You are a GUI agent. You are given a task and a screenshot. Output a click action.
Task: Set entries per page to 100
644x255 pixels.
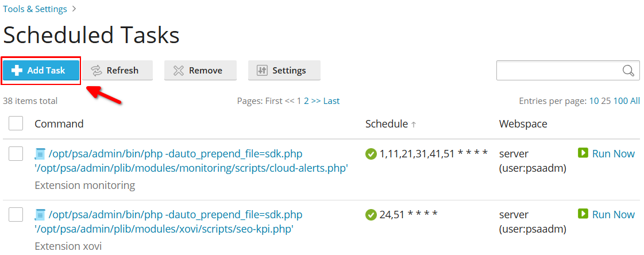click(620, 101)
